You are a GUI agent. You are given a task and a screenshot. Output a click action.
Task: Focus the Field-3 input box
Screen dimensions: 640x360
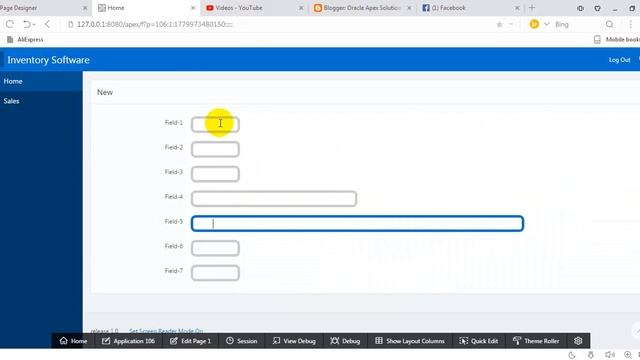(x=215, y=174)
